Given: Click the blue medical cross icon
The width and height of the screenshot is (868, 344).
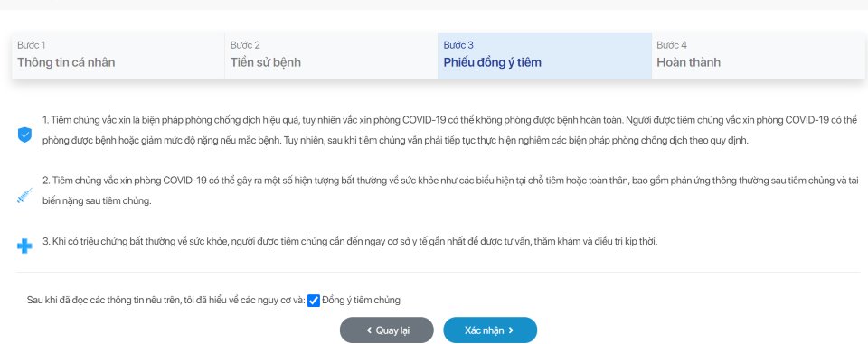Looking at the screenshot, I should (24, 246).
